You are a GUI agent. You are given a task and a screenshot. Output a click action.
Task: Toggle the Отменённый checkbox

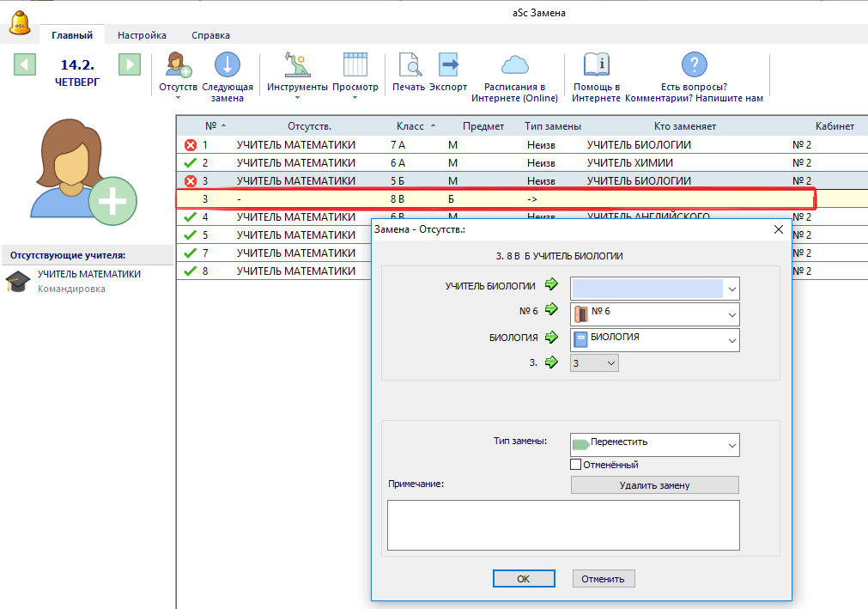tap(576, 465)
